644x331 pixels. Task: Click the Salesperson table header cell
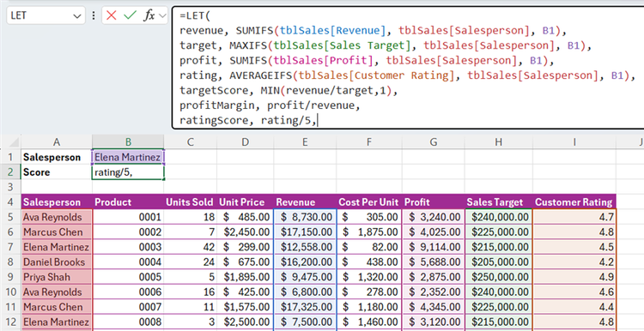coord(57,202)
